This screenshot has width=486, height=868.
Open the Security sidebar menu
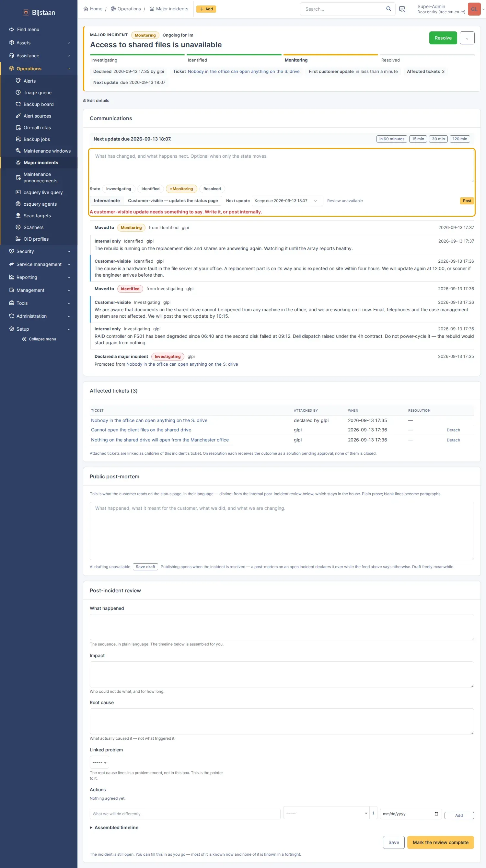click(x=39, y=251)
